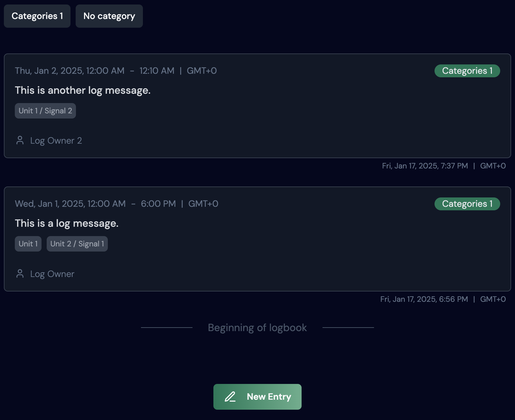Select the Unit 2 / Signal 1 tag
The width and height of the screenshot is (515, 420).
(x=77, y=244)
